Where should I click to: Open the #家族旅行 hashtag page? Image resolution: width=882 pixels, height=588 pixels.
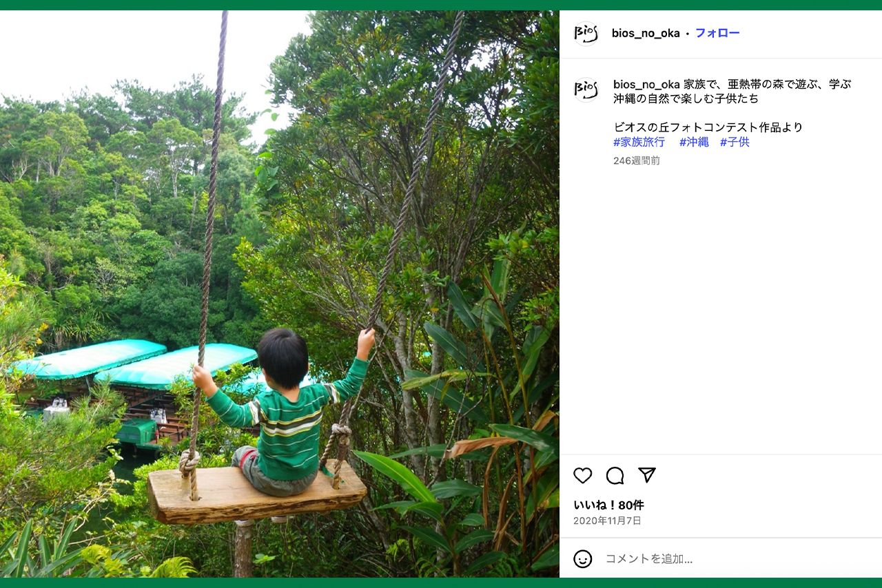point(637,142)
